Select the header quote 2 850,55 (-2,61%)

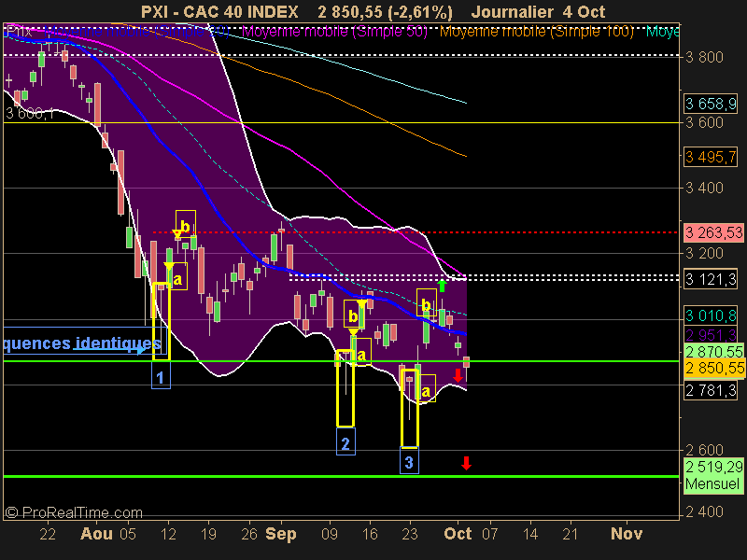coord(385,11)
